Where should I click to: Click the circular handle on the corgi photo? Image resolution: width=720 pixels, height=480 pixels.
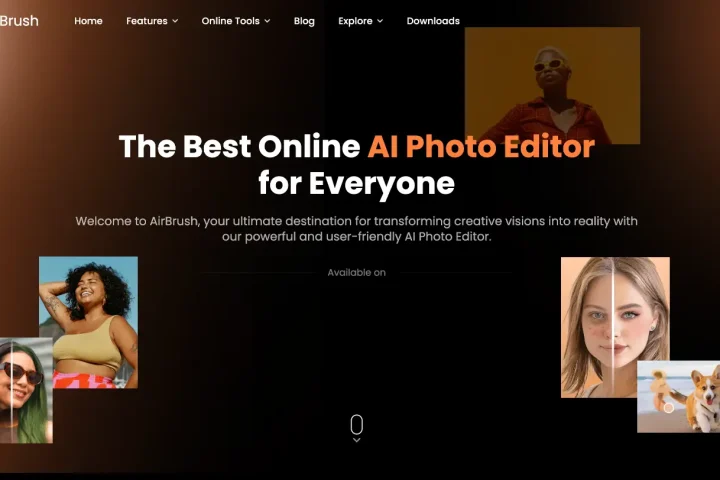[x=669, y=407]
